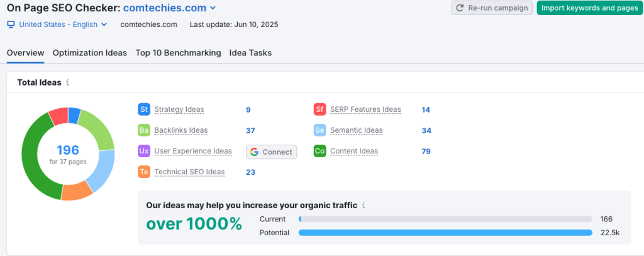Click the Google logo in Connect button

click(254, 152)
